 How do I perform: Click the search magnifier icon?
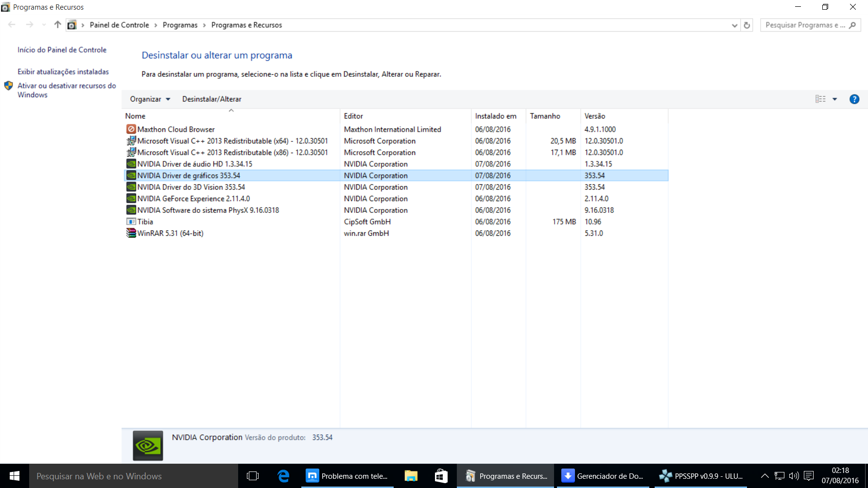[x=852, y=25]
